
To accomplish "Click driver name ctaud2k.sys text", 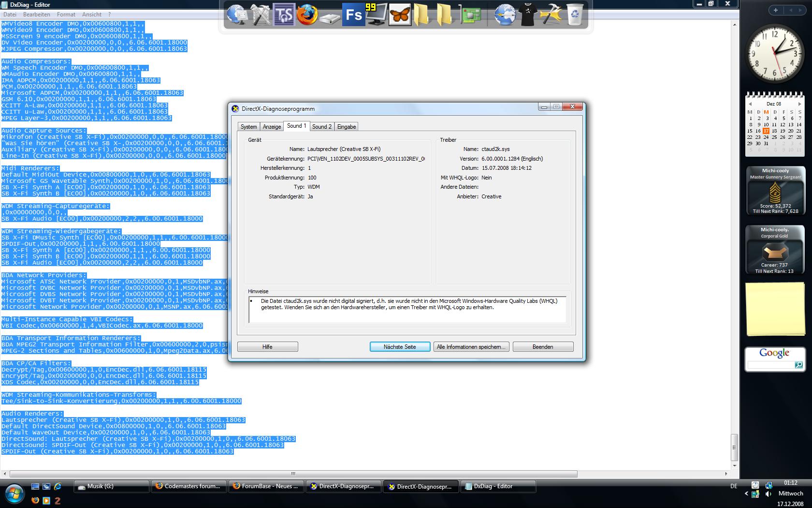I will [495, 149].
